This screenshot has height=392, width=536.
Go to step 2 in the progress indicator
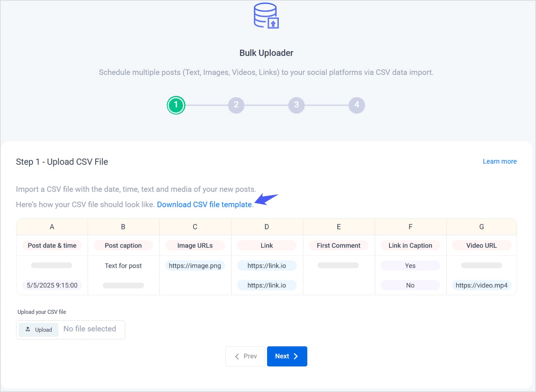point(236,105)
